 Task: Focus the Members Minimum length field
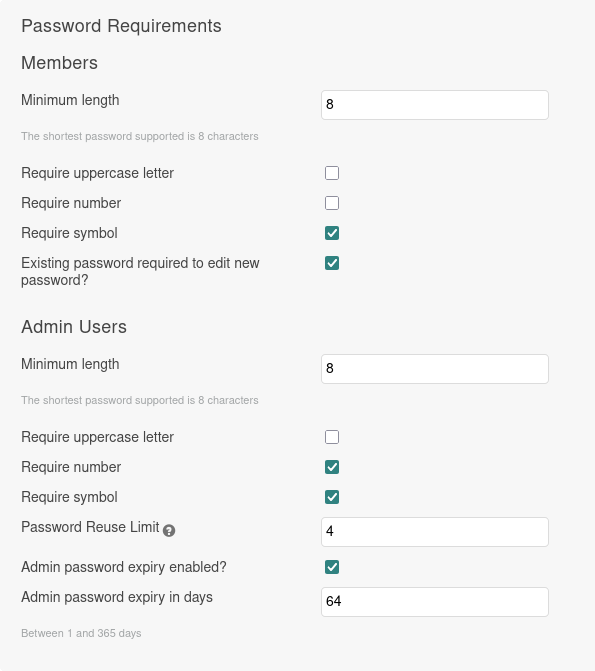point(435,105)
